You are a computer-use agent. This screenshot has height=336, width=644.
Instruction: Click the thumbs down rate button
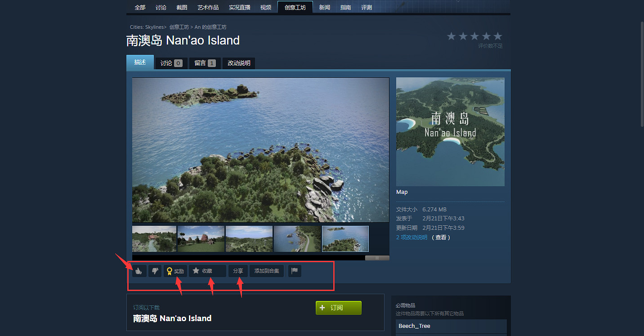click(x=155, y=271)
